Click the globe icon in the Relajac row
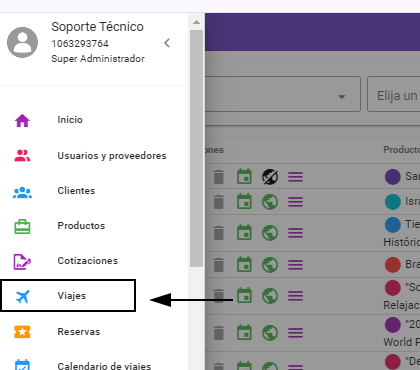The image size is (420, 370). tap(270, 296)
